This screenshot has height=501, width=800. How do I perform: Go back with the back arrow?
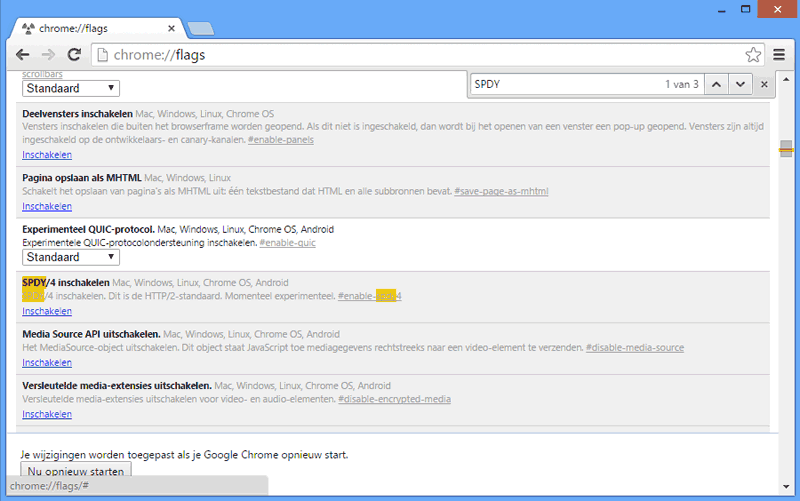tap(22, 55)
